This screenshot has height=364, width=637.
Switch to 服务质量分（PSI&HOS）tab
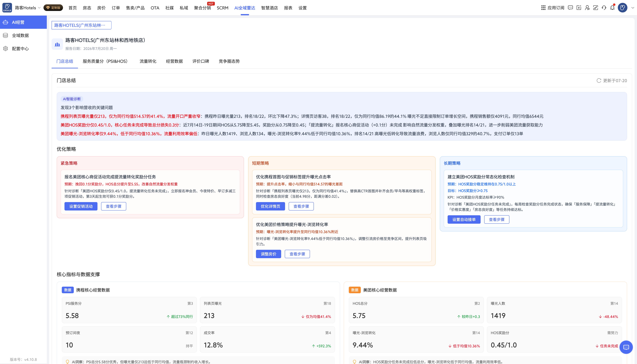(x=106, y=61)
